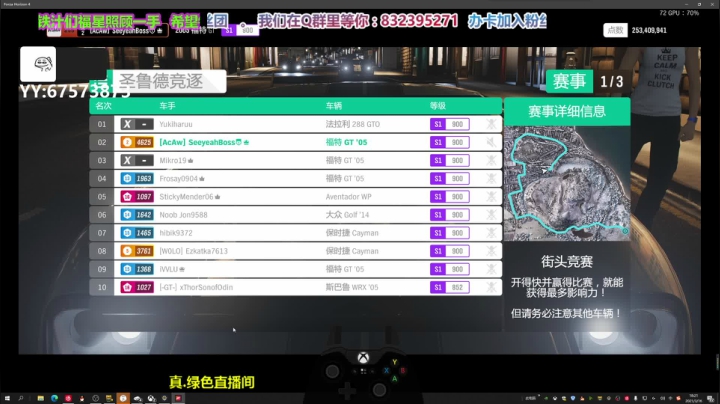Image resolution: width=720 pixels, height=404 pixels.
Task: Click the 点数 points label
Action: click(x=615, y=30)
